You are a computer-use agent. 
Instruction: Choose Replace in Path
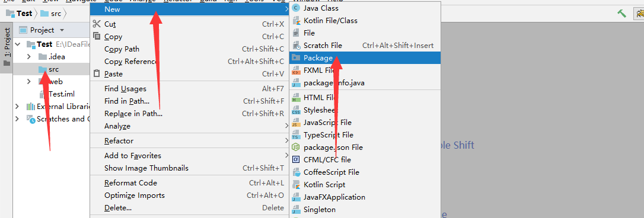tap(190, 114)
